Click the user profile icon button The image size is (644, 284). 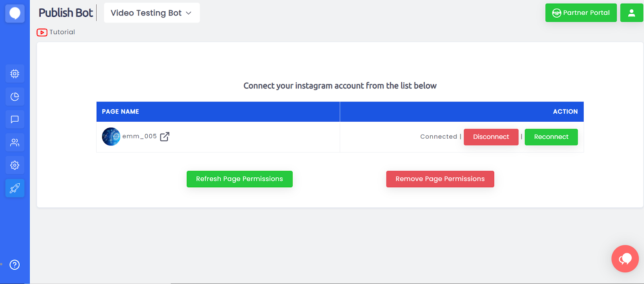click(x=631, y=13)
